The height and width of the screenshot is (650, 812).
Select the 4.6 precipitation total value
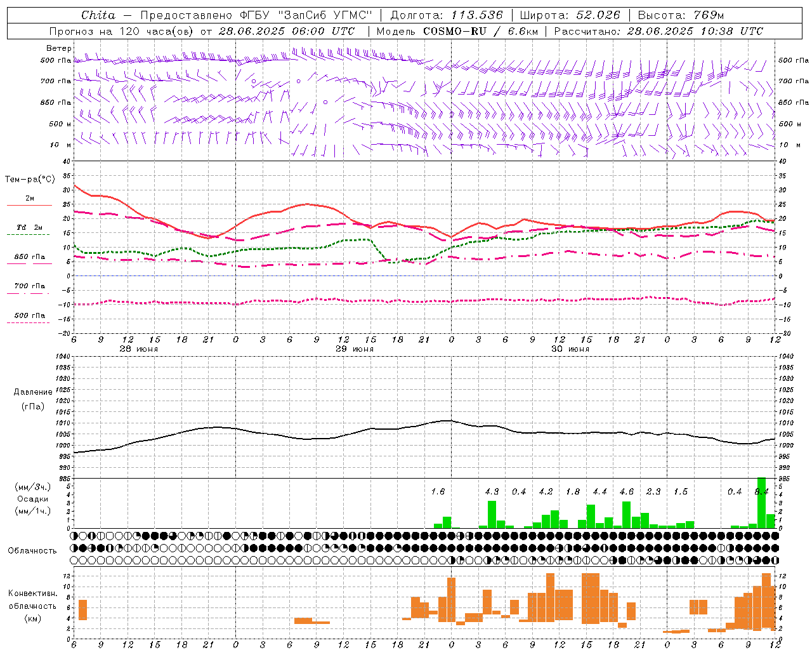[627, 492]
